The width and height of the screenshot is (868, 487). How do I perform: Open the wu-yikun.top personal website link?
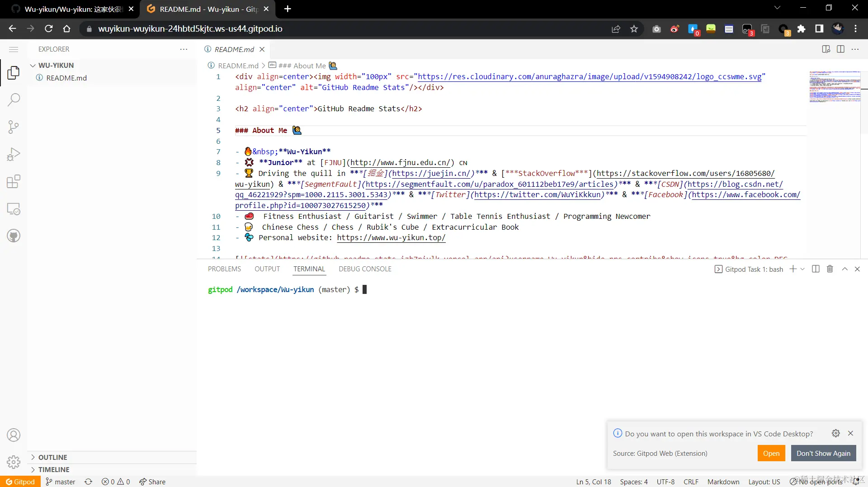[391, 237]
